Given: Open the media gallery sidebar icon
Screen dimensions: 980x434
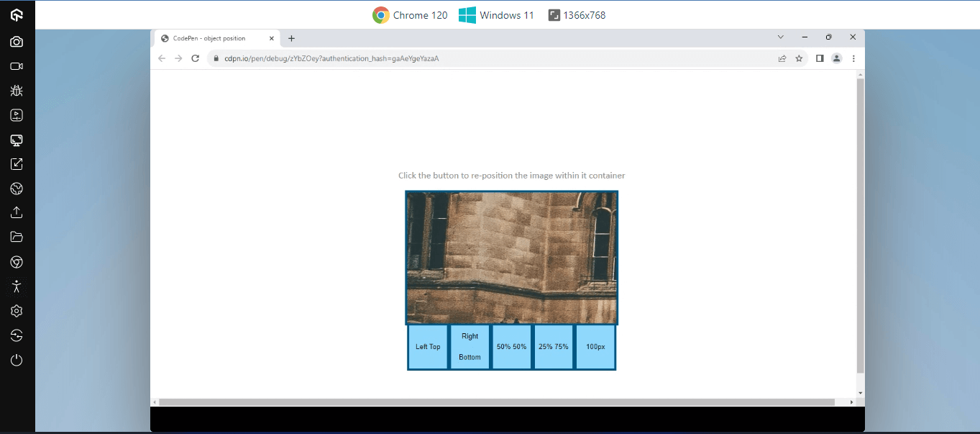Looking at the screenshot, I should tap(17, 115).
